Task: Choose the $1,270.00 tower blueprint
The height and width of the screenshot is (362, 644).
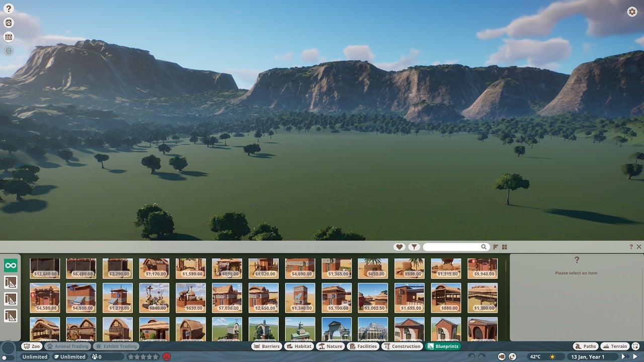Action: [118, 298]
